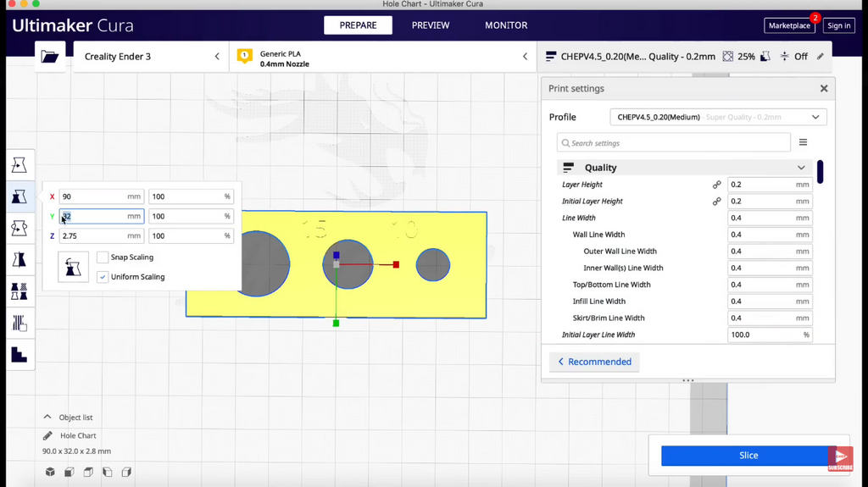The width and height of the screenshot is (868, 487).
Task: Click the adhesion Off icon
Action: point(784,57)
